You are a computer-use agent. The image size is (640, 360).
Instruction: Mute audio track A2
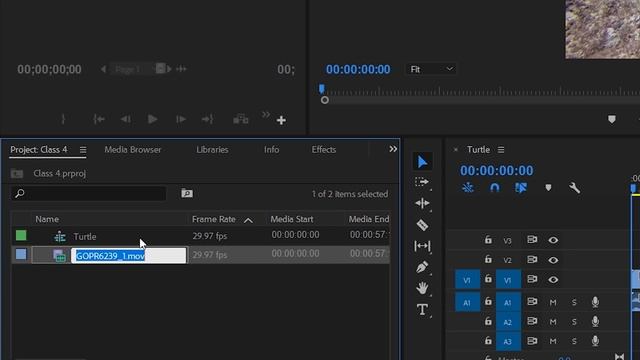tap(553, 322)
